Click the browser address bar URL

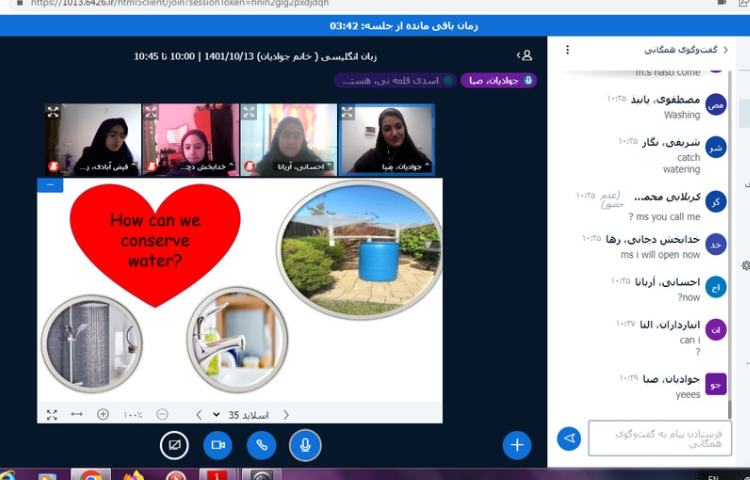point(180,3)
